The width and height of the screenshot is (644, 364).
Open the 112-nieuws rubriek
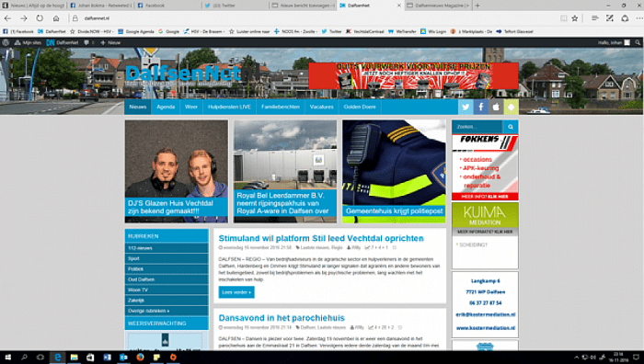(x=167, y=248)
